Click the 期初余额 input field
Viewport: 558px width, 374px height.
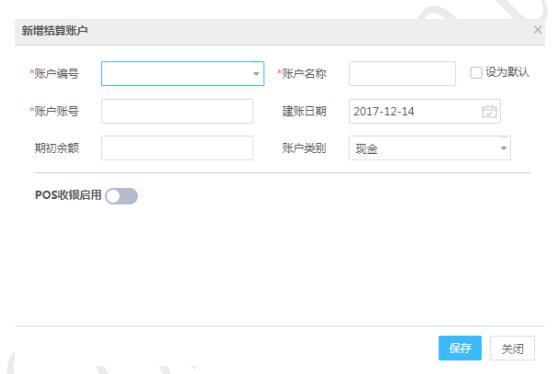(x=177, y=148)
